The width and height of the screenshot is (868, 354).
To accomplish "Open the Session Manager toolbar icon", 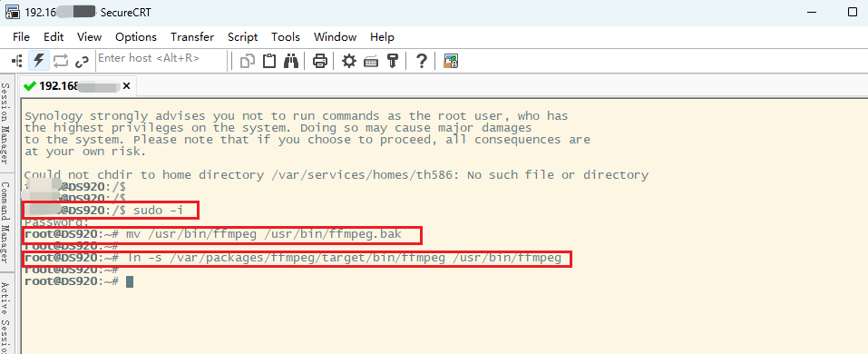I will (17, 60).
